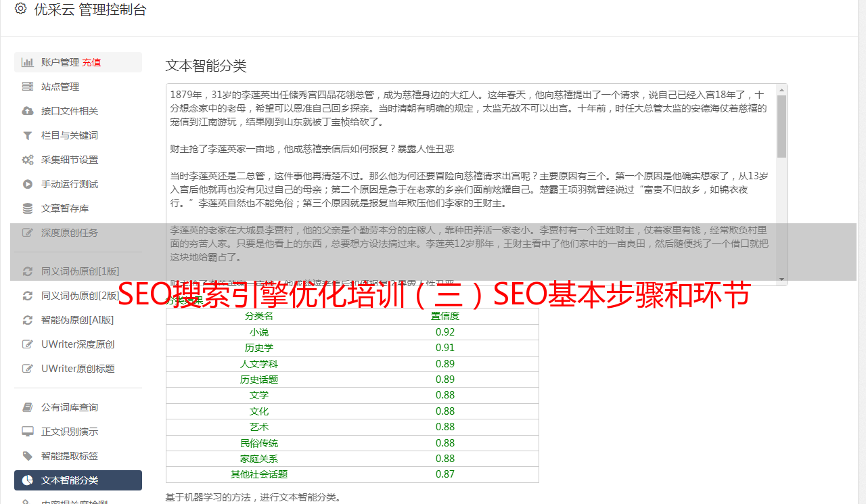The image size is (866, 504).
Task: Click the 置信度 column header
Action: (x=445, y=316)
